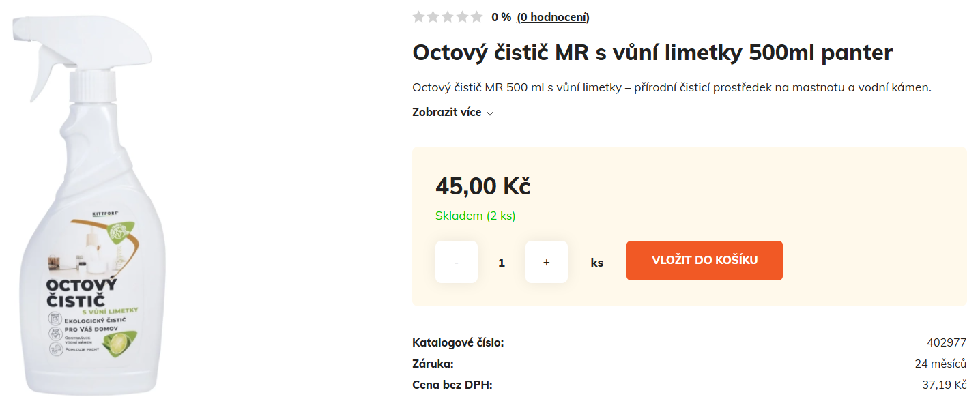
Task: Click the product title Octový čistič MR
Action: coord(652,53)
